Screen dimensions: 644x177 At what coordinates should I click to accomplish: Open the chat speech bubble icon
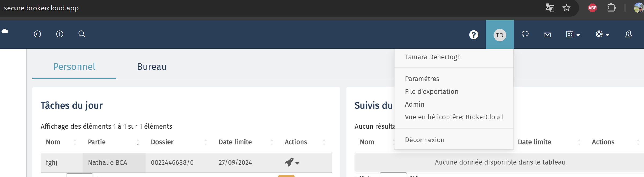(525, 34)
